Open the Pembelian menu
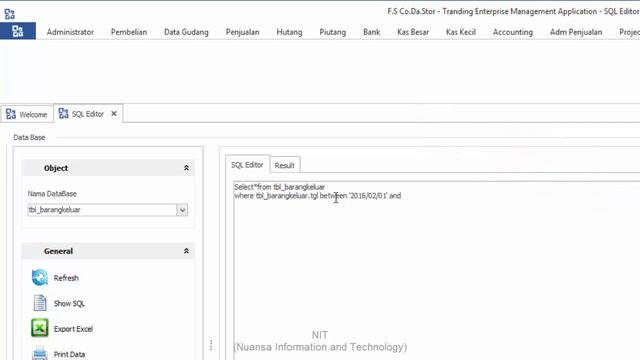640x360 pixels. coord(129,32)
